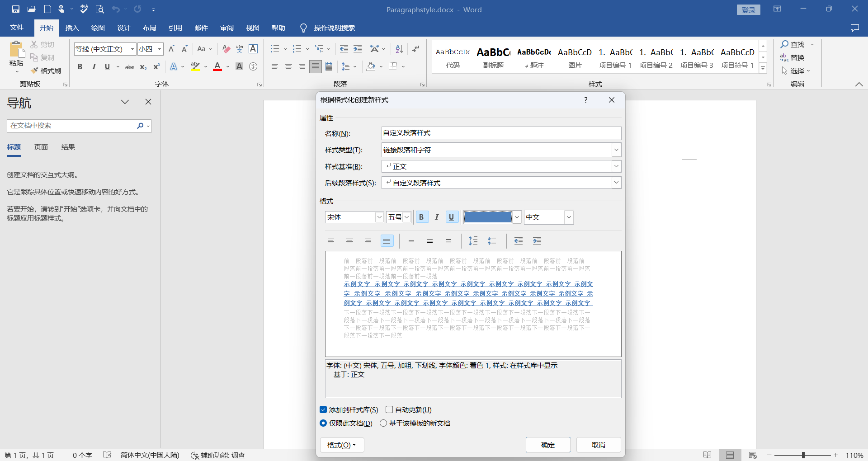Click the 取消 button
The height and width of the screenshot is (461, 868).
(x=599, y=445)
